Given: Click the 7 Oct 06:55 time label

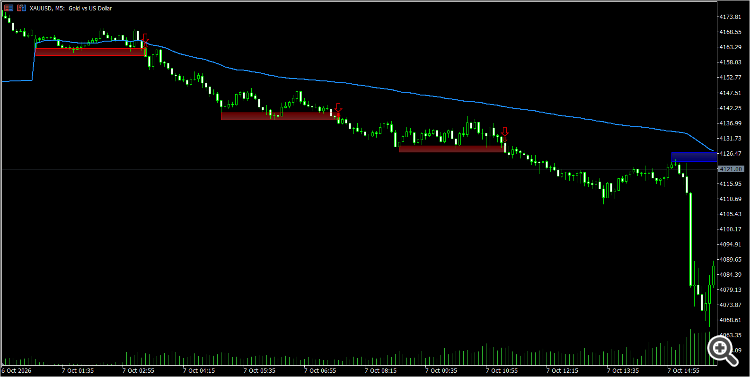Looking at the screenshot, I should coord(320,370).
